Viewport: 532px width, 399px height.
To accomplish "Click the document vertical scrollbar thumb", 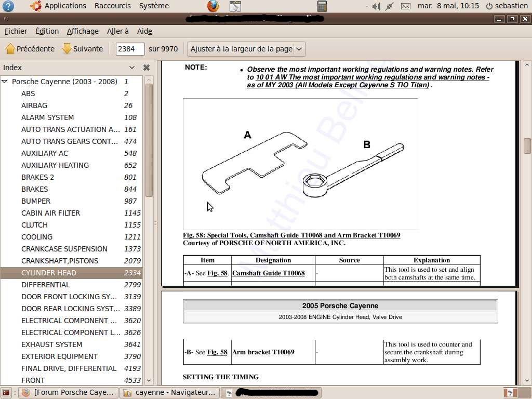I will pos(527,145).
